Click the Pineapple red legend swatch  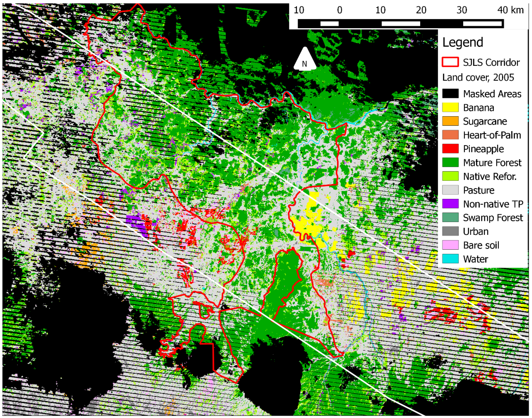450,149
